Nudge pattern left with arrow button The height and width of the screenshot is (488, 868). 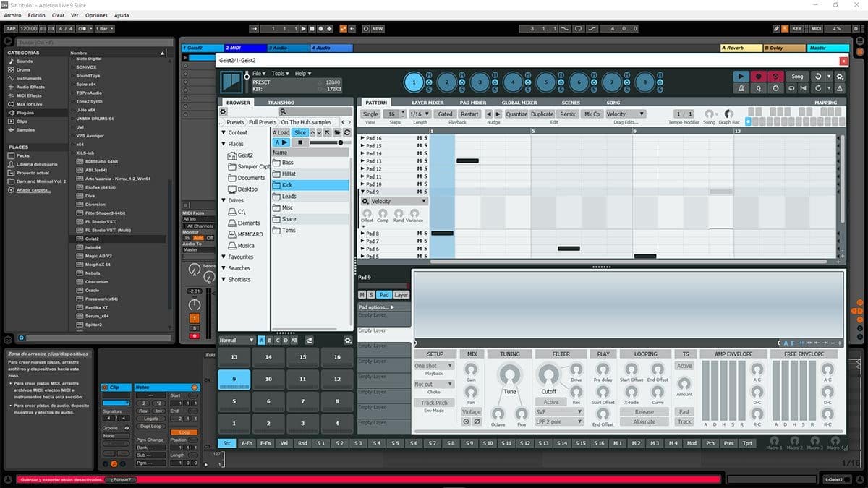pyautogui.click(x=488, y=114)
